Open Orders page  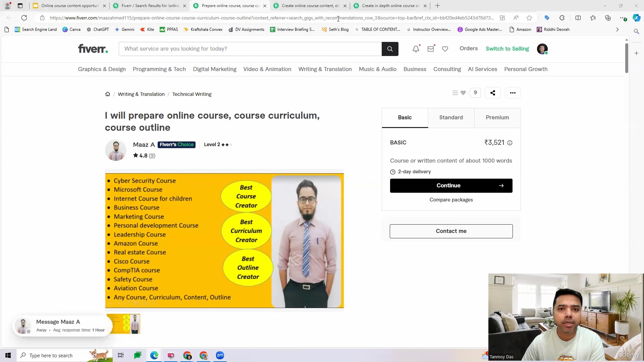(x=469, y=49)
